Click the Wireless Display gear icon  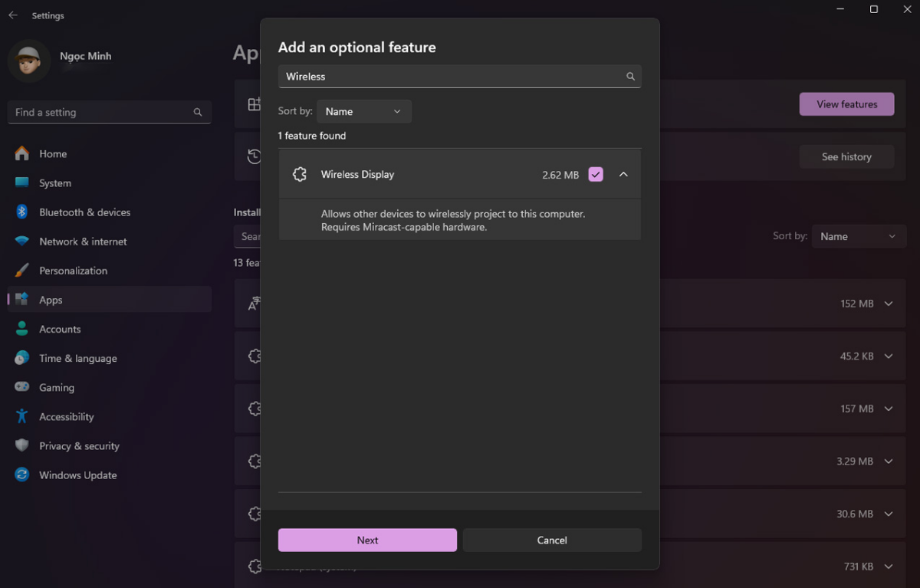300,175
